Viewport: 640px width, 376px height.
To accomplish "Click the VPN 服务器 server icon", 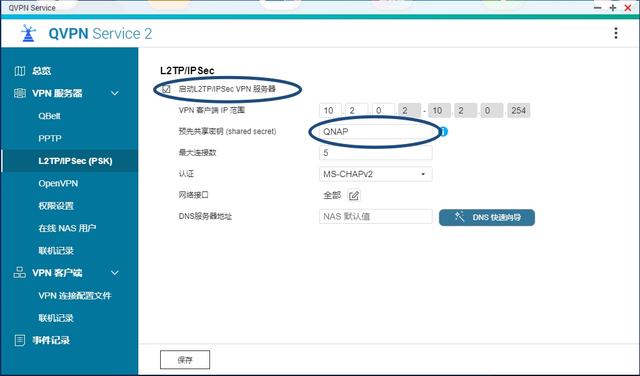I will pyautogui.click(x=20, y=93).
